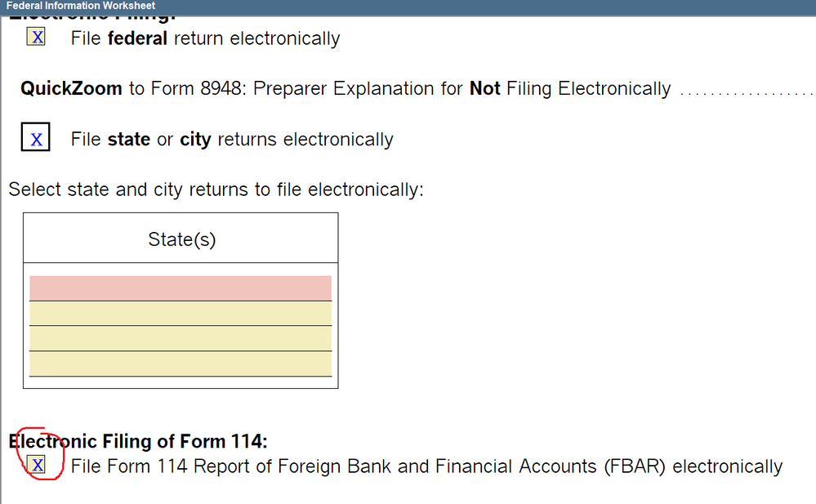Click the 'File state or city returns' label
816x504 pixels.
coord(232,140)
